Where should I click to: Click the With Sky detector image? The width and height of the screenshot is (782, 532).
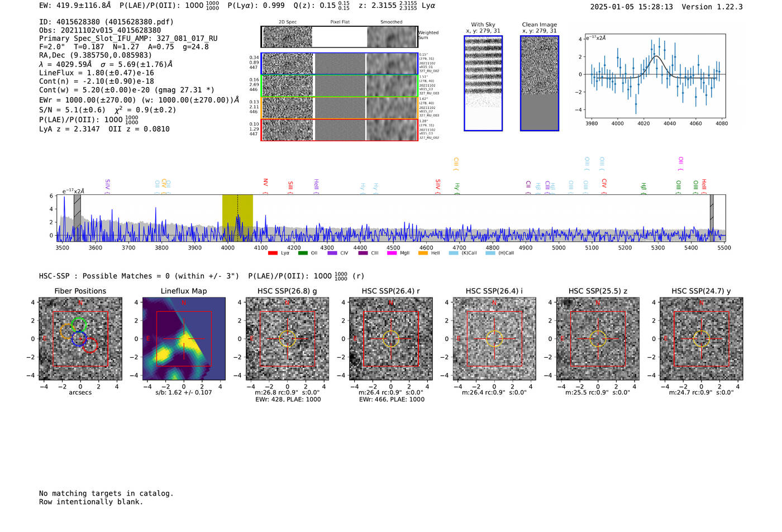[483, 83]
